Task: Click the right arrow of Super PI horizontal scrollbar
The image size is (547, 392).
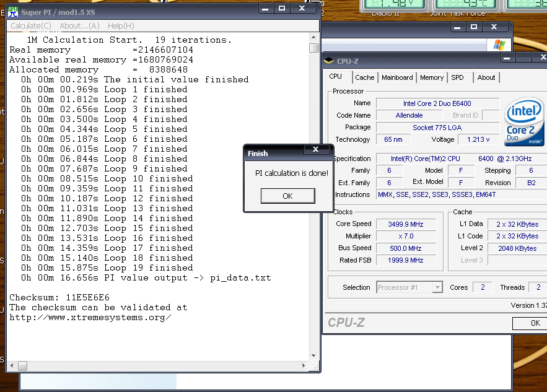Action: coord(304,365)
